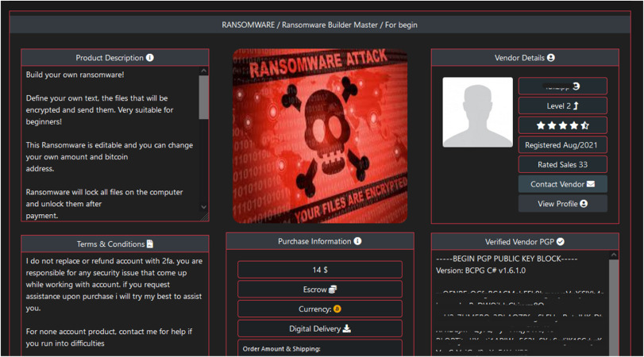The width and height of the screenshot is (644, 357).
Task: Click the Level 2 vendor badge
Action: pyautogui.click(x=563, y=106)
